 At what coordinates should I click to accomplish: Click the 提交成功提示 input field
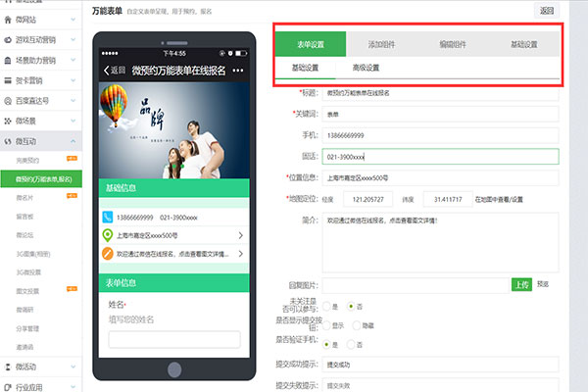tap(440, 365)
